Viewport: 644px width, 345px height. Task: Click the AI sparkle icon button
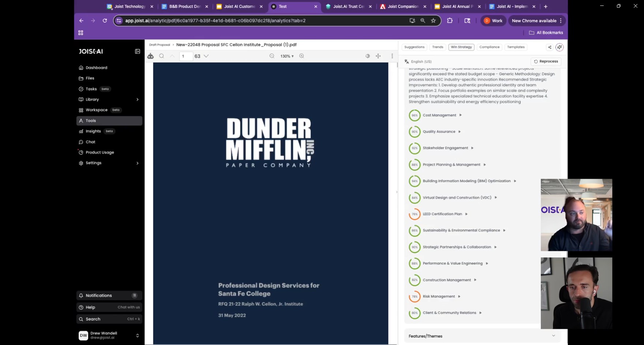pyautogui.click(x=559, y=47)
